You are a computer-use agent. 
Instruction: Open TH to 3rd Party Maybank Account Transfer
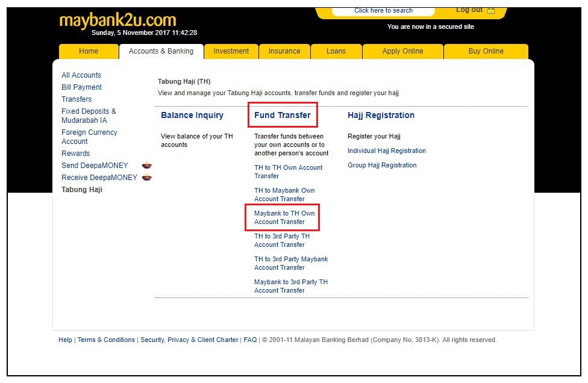[291, 263]
